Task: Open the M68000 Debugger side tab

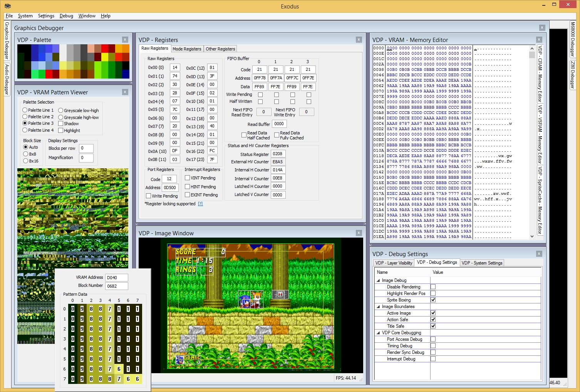Action: click(x=573, y=39)
